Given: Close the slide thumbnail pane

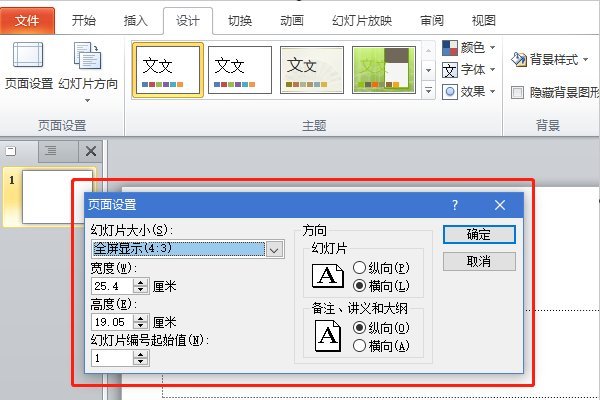Looking at the screenshot, I should click(x=91, y=151).
